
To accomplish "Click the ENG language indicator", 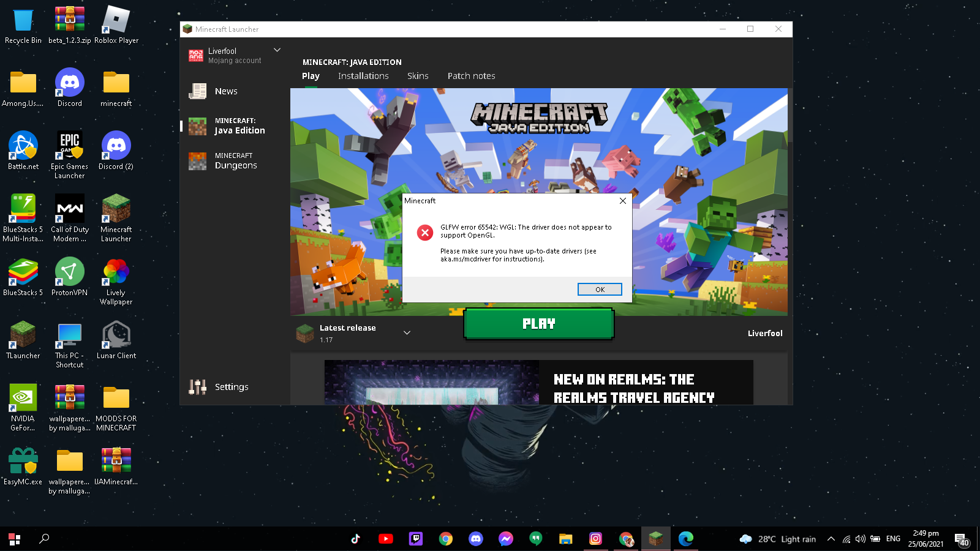I will 894,539.
